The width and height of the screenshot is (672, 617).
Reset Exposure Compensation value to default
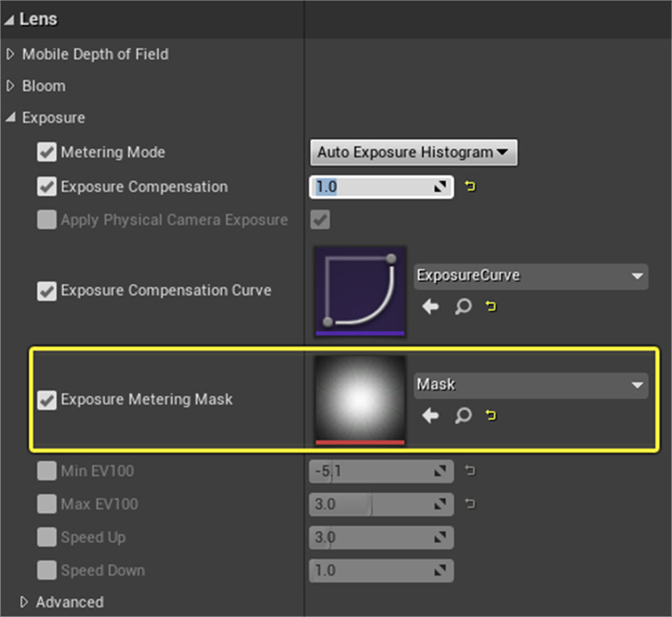tap(470, 187)
